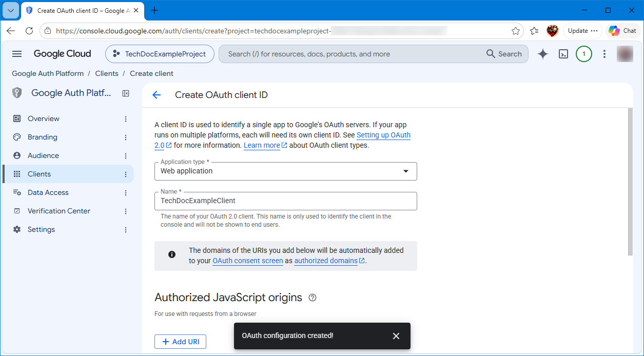The image size is (644, 356).
Task: Open Settings row's three-dot menu
Action: [126, 230]
